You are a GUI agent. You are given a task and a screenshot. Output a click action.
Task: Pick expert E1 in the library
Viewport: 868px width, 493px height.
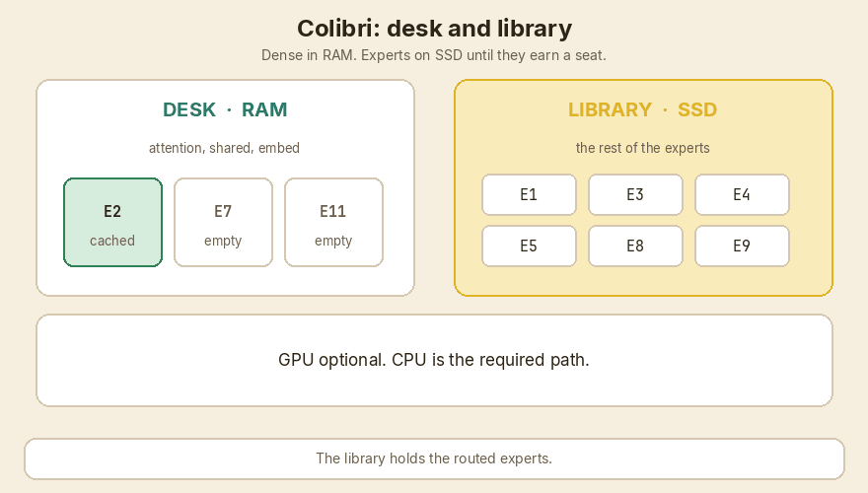tap(529, 195)
